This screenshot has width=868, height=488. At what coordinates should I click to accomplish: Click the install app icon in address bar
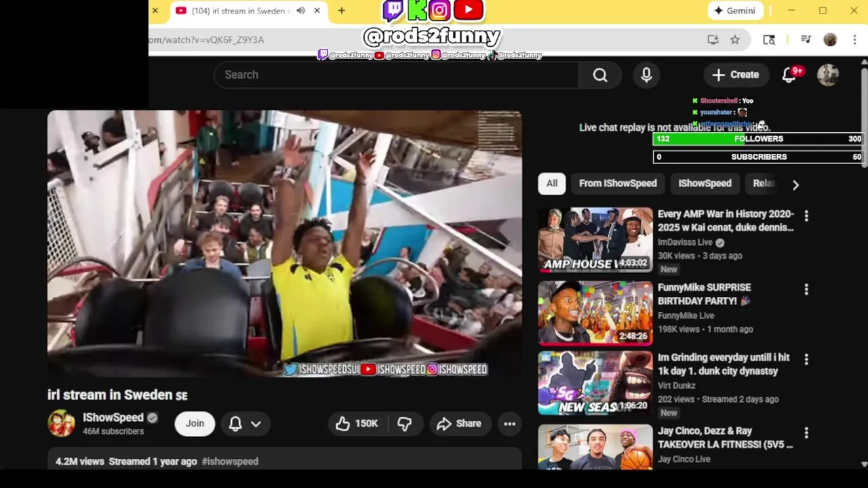(713, 39)
